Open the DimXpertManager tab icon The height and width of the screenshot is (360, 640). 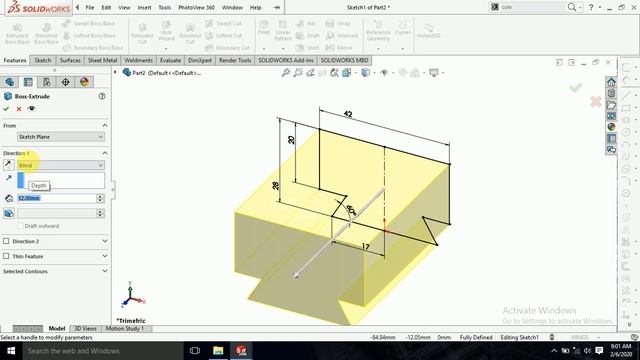pos(65,82)
